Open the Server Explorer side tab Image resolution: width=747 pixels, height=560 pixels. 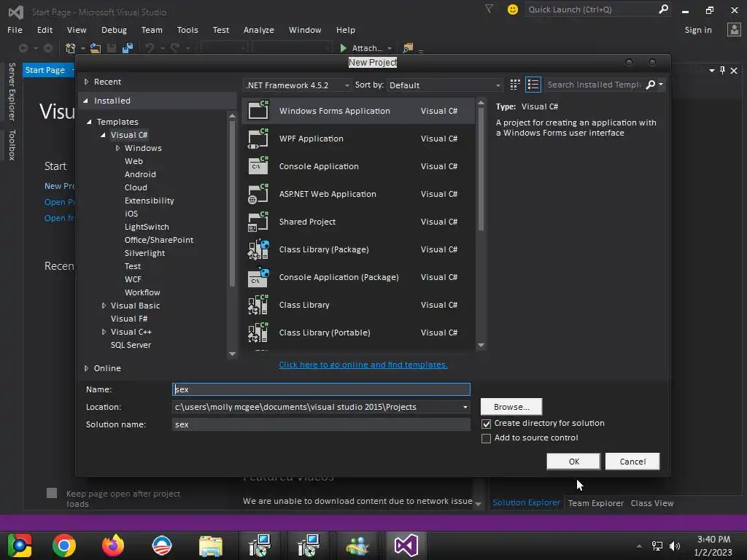[12, 91]
